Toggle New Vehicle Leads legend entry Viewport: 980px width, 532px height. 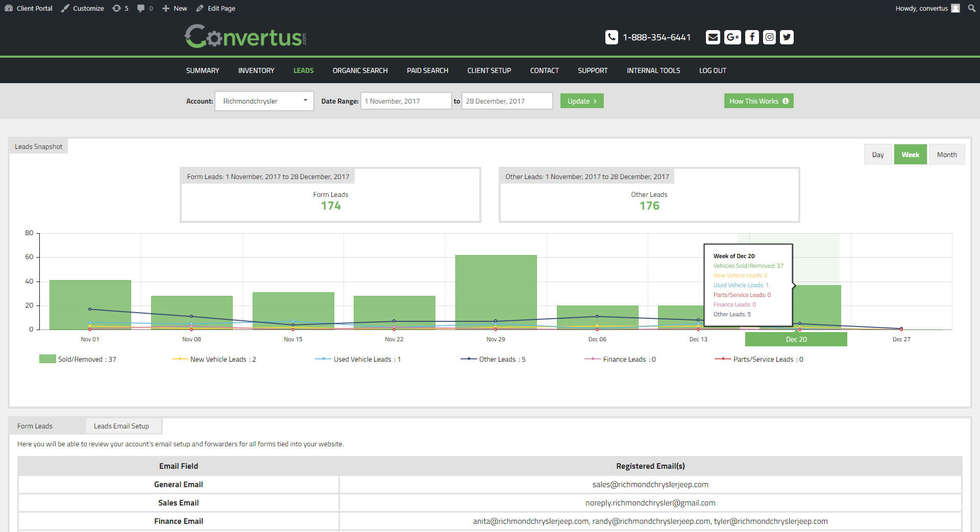point(214,359)
